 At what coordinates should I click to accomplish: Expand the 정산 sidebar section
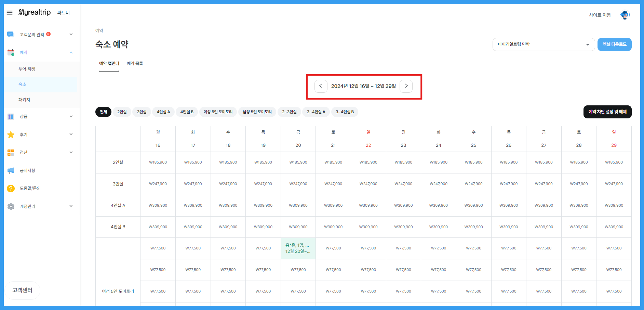point(71,152)
